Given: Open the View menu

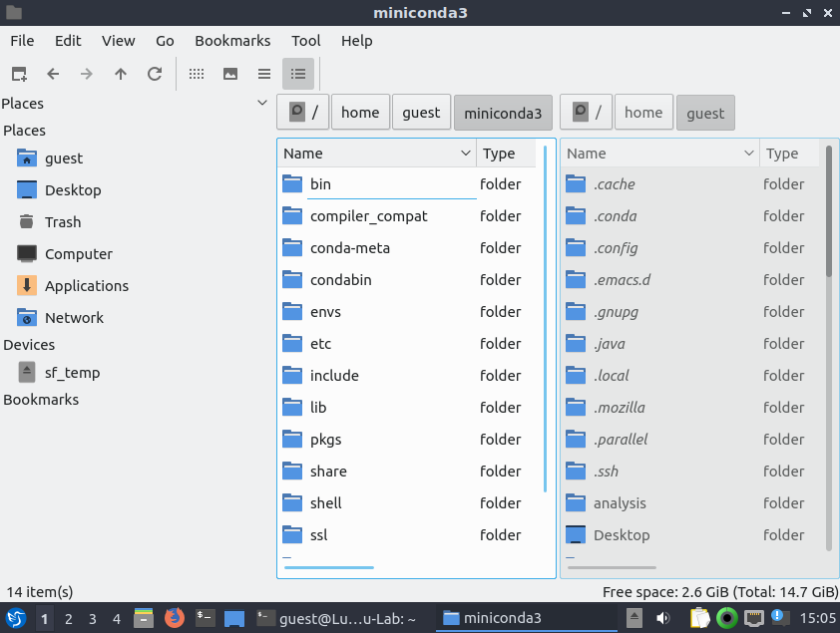Looking at the screenshot, I should pyautogui.click(x=119, y=41).
